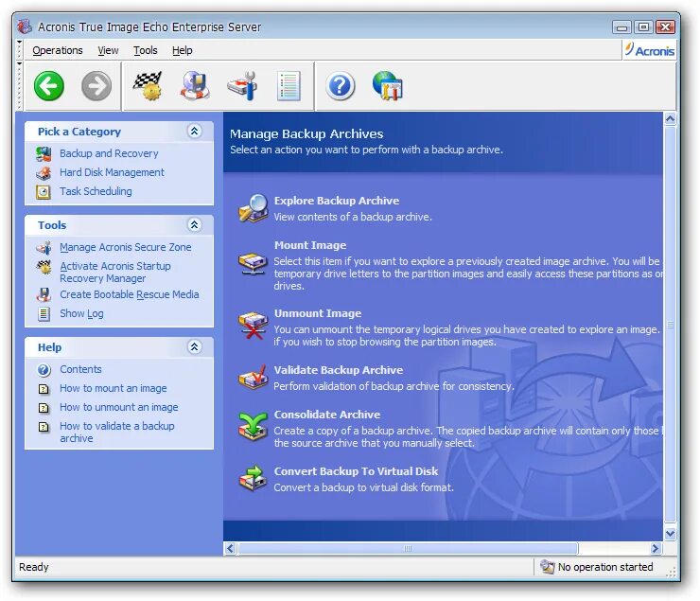700x601 pixels.
Task: Click the 'How to validate a backup' page icon
Action: [44, 427]
